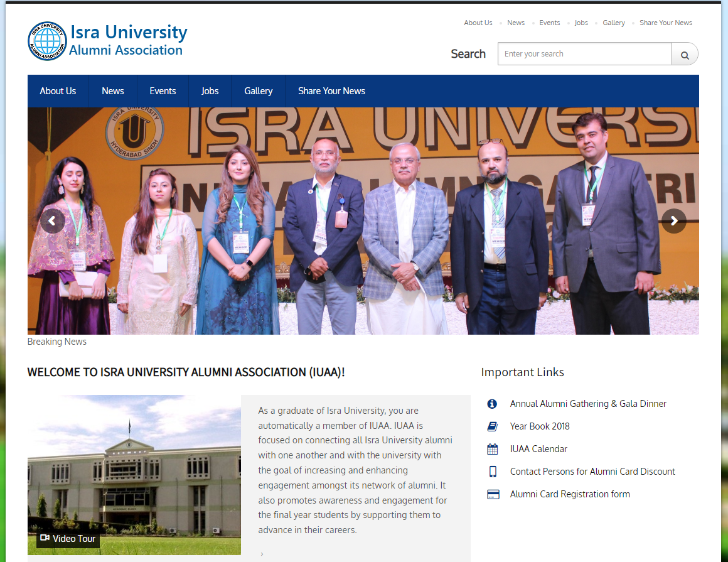Open Share Your News in blue navigation bar
728x562 pixels.
pos(331,91)
